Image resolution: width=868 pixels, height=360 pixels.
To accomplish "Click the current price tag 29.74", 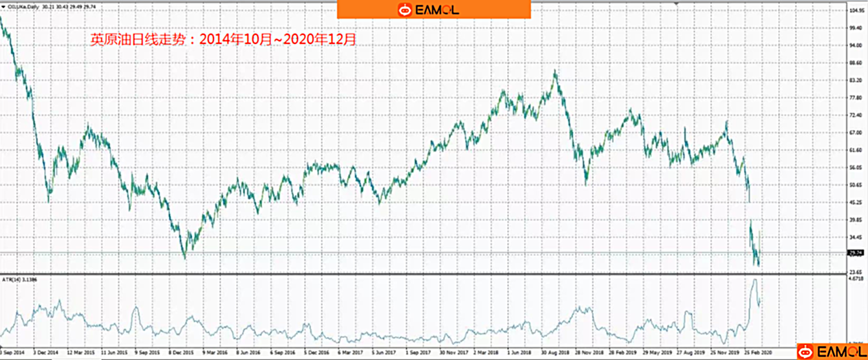I will (x=856, y=253).
